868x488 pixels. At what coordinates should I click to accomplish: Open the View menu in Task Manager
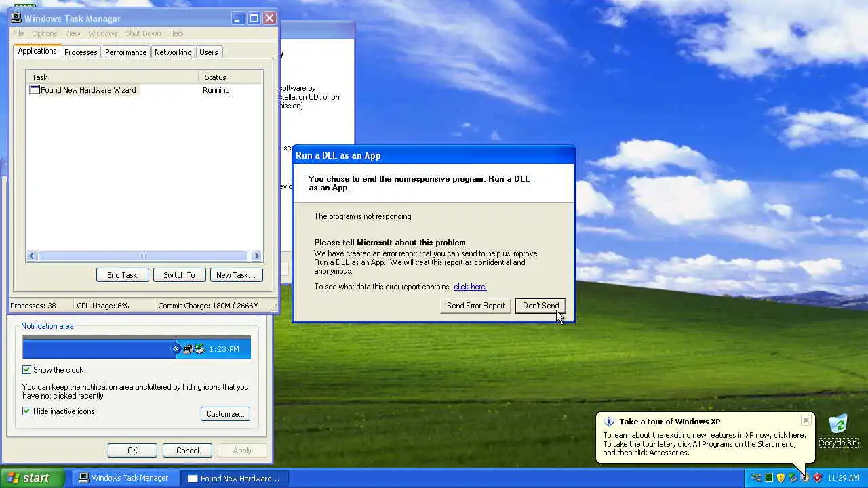pos(73,33)
